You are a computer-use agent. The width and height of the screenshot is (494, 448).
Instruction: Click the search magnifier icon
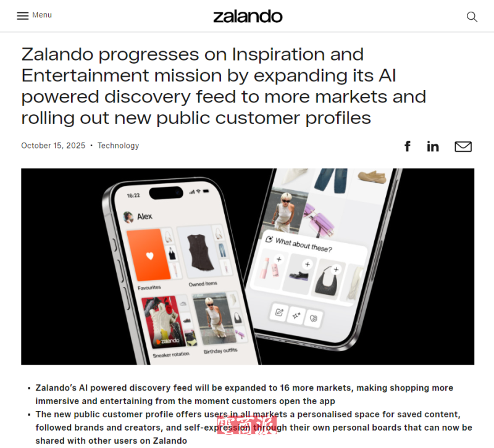click(472, 17)
